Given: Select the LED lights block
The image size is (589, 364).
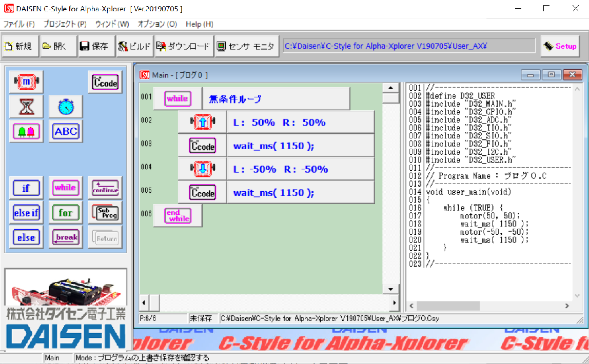Looking at the screenshot, I should [x=26, y=131].
